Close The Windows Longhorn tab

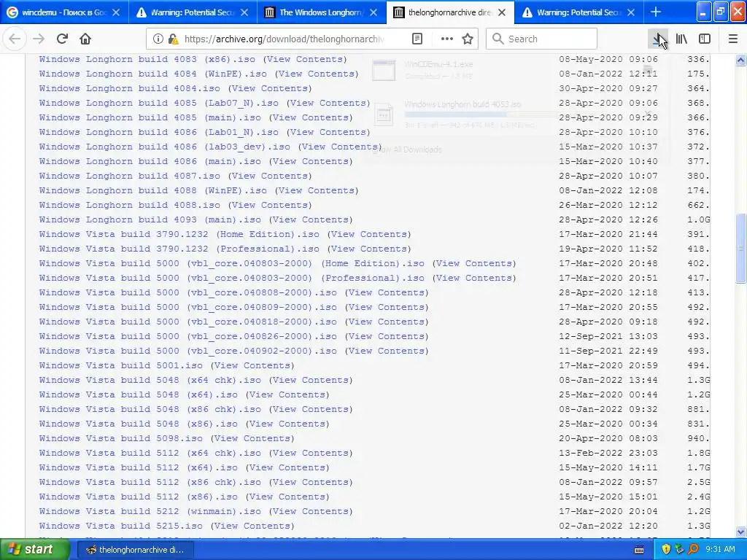373,13
